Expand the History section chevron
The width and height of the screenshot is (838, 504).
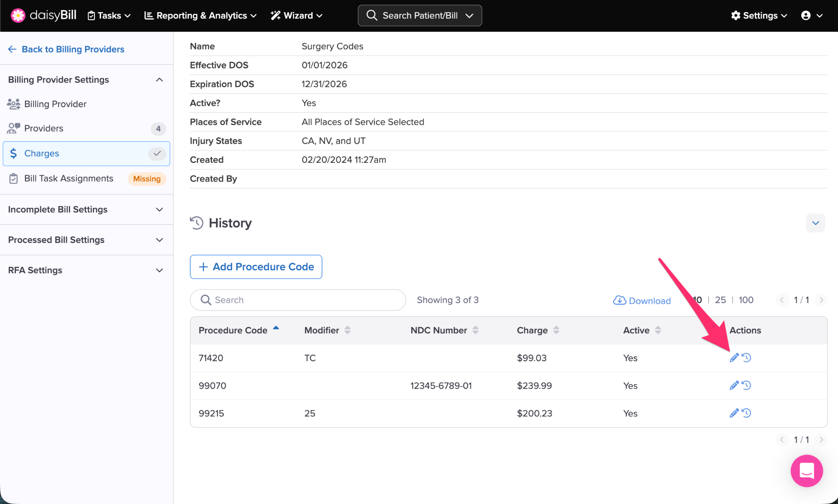pos(815,223)
